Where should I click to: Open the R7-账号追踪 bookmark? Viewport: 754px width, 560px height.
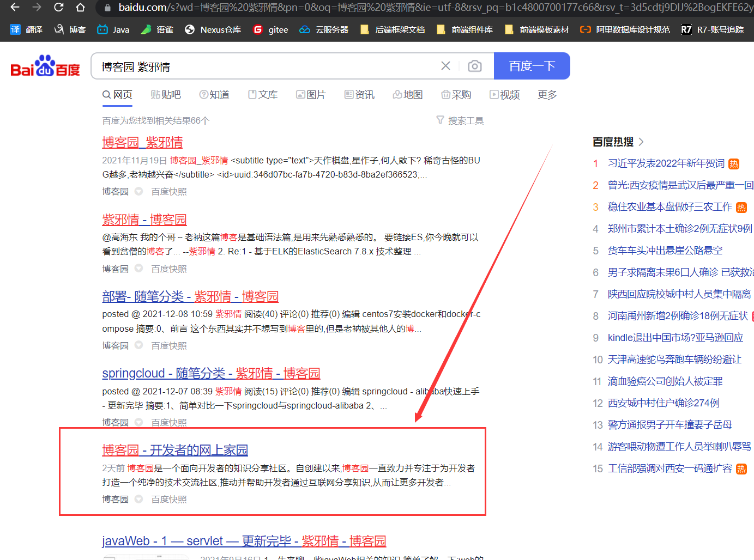pos(713,29)
